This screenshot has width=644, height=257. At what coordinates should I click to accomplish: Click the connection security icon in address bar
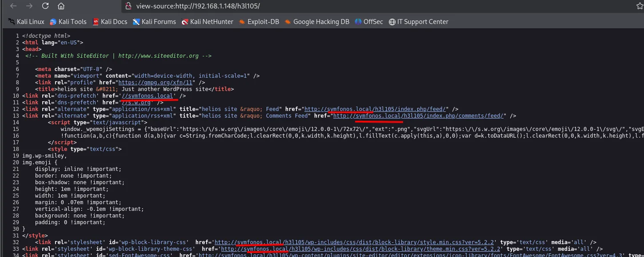click(x=128, y=6)
